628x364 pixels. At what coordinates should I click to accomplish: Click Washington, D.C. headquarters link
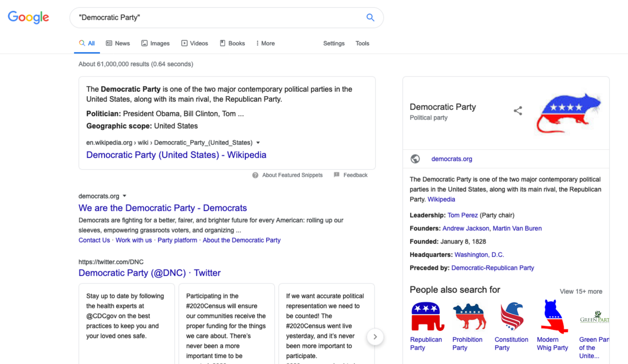point(479,255)
